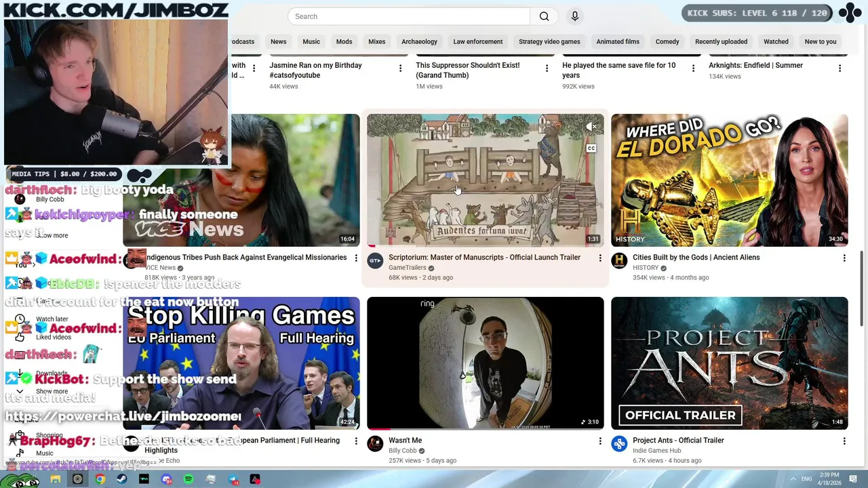Play the Project Ants trailer thumbnail
This screenshot has width=868, height=488.
click(729, 363)
